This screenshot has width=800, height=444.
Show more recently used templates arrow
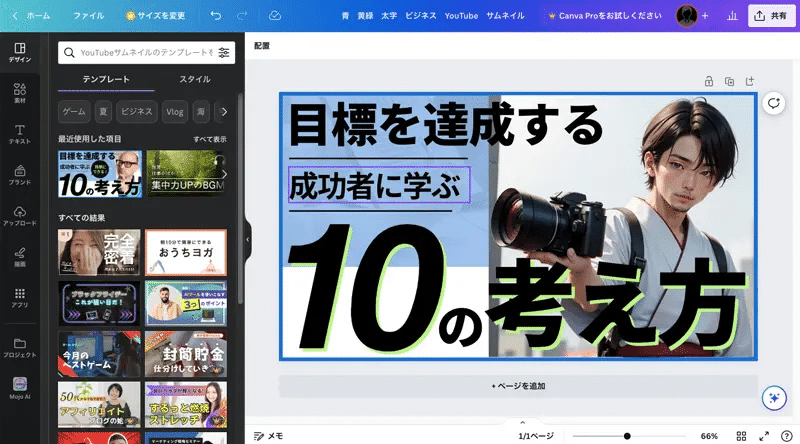[x=224, y=174]
